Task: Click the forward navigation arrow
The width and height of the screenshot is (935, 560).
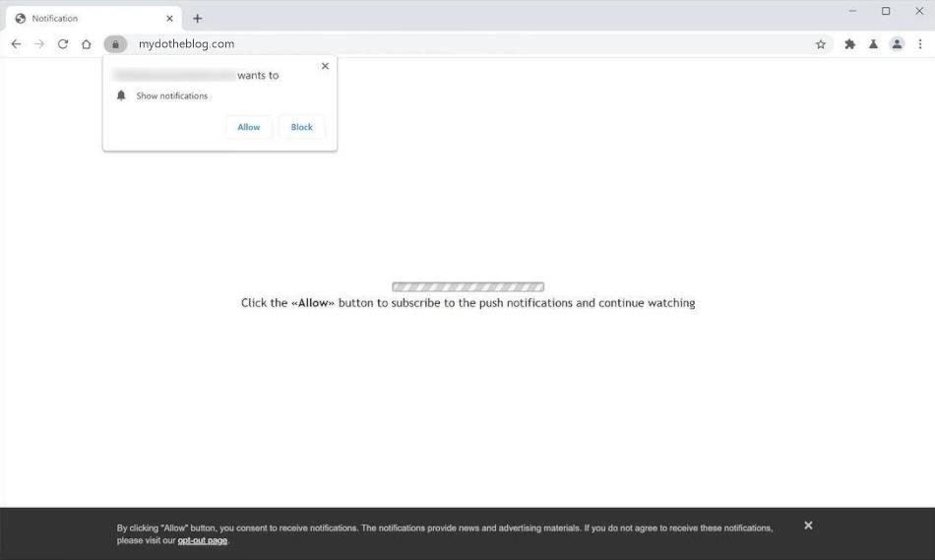Action: click(x=39, y=44)
